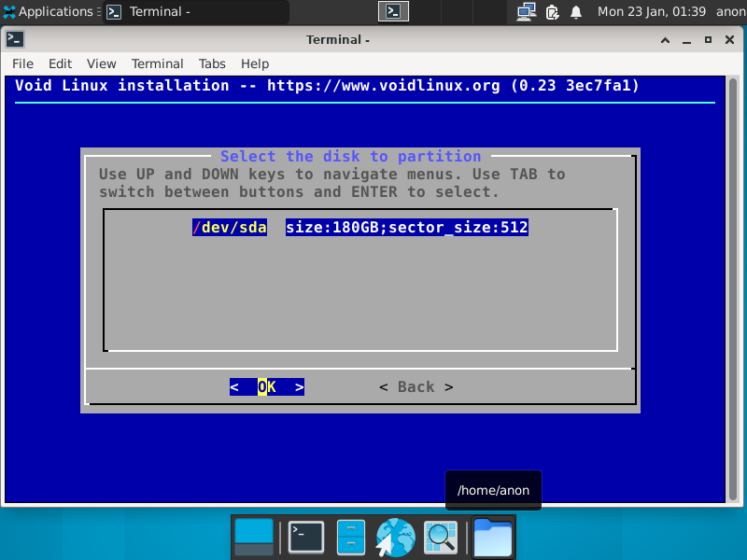Roll up the Terminal window with the arrow button
Image resolution: width=747 pixels, height=560 pixels.
665,40
